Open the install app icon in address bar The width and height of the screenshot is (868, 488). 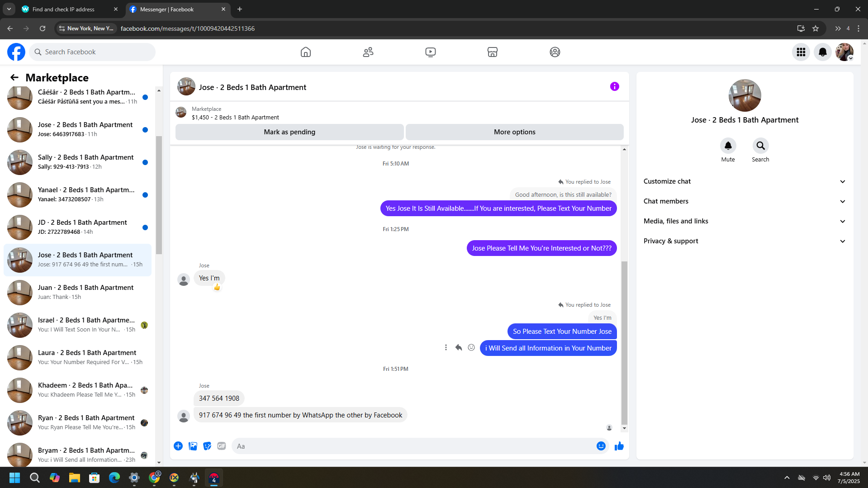coord(801,28)
